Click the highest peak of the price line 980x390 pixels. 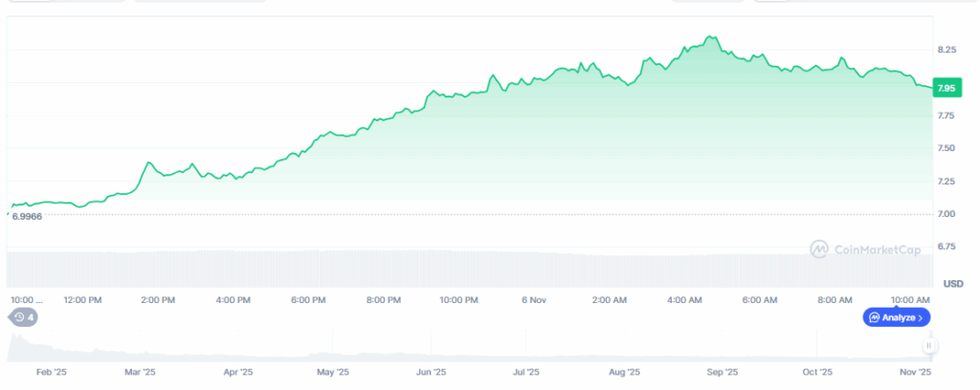click(x=709, y=37)
